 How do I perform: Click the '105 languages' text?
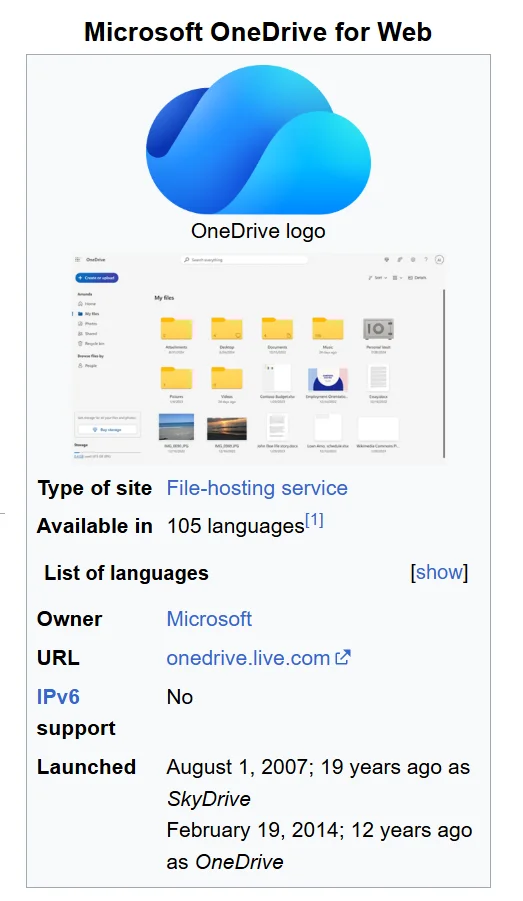(236, 526)
